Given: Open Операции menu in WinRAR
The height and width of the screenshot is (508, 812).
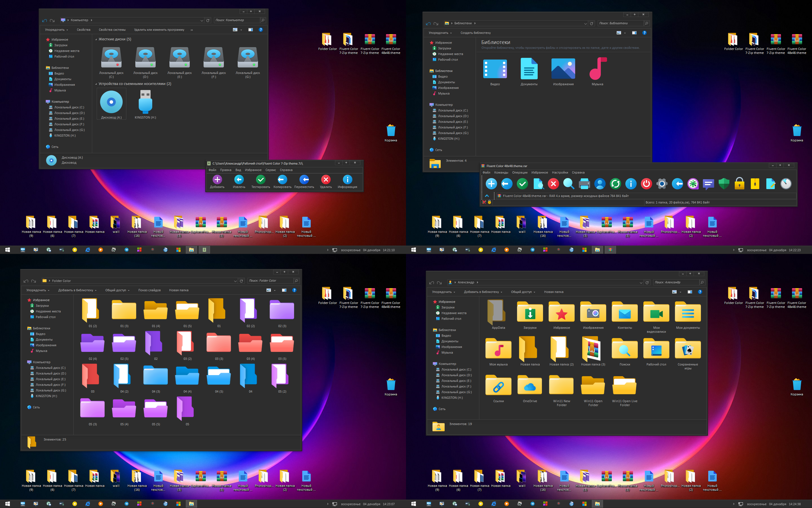Looking at the screenshot, I should (x=520, y=173).
